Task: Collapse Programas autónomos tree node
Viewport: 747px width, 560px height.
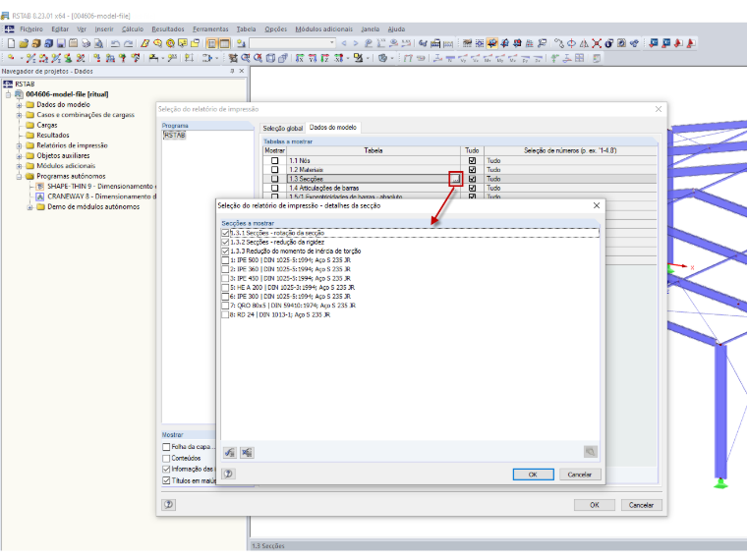Action: coord(19,176)
